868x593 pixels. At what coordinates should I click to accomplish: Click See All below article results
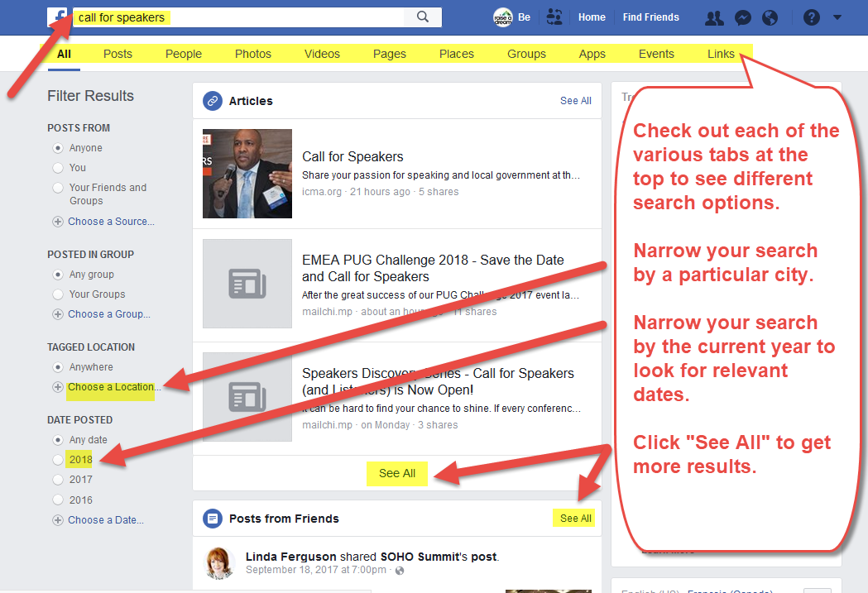tap(397, 474)
